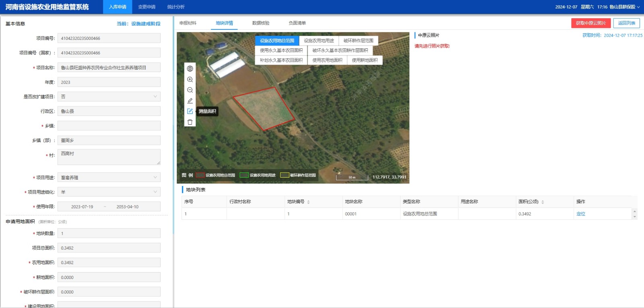This screenshot has height=308, width=644.
Task: Click the 耕地面积 input field
Action: coord(109,277)
